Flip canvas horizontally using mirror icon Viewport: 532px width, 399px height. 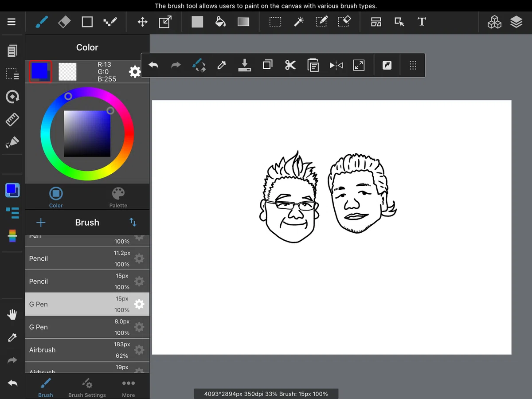tap(336, 66)
